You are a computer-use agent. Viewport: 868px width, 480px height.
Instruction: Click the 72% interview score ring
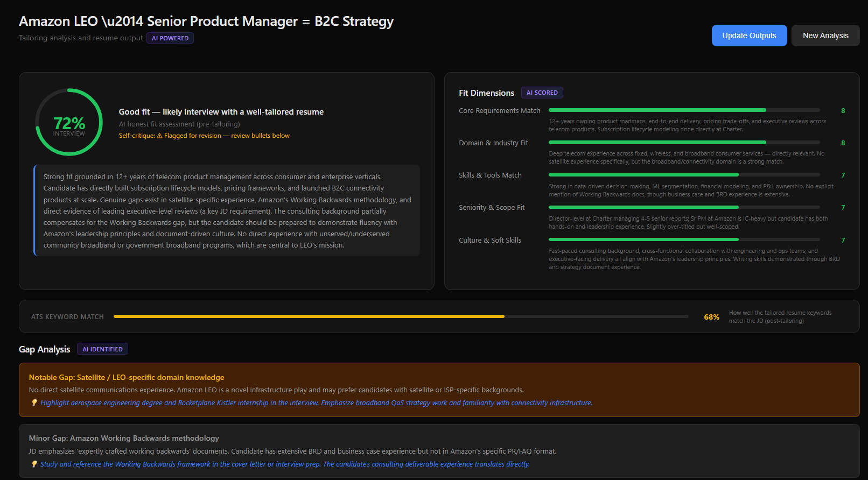[69, 122]
